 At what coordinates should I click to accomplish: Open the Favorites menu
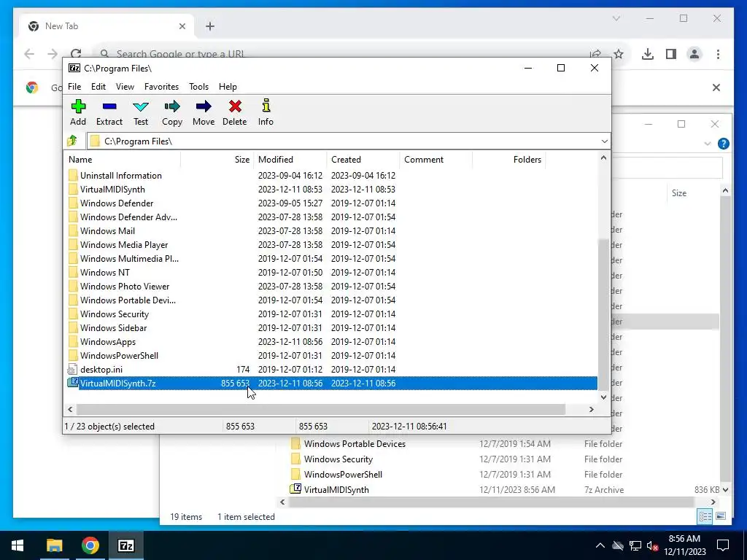161,87
